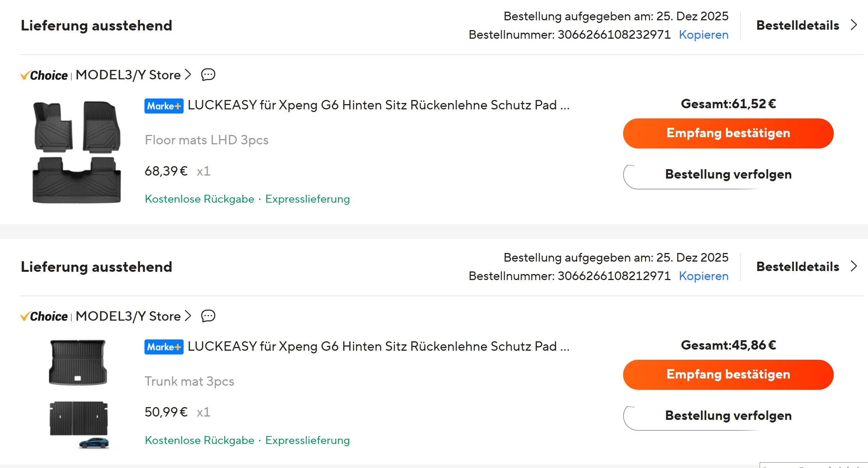This screenshot has width=868, height=468.
Task: Track the trunk mat order
Action: (728, 416)
